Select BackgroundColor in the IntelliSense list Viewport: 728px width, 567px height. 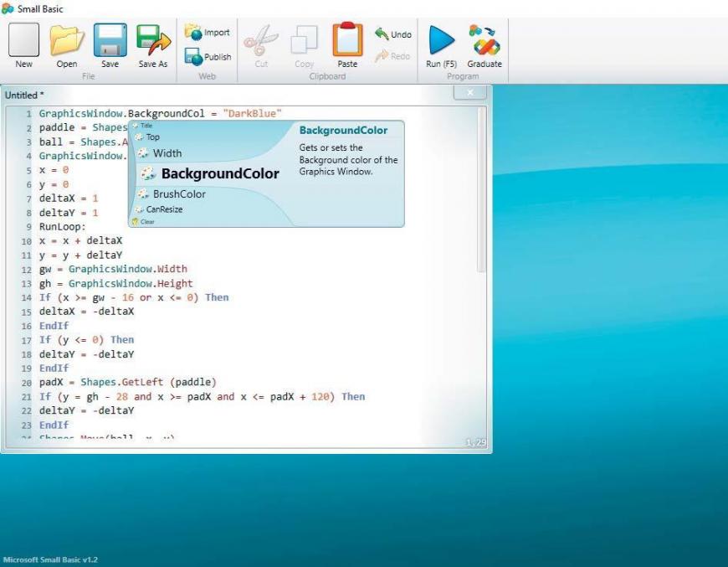pyautogui.click(x=211, y=173)
